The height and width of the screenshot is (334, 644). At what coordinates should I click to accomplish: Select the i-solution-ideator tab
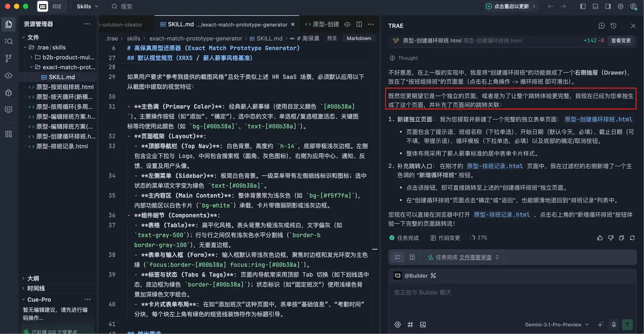[121, 24]
